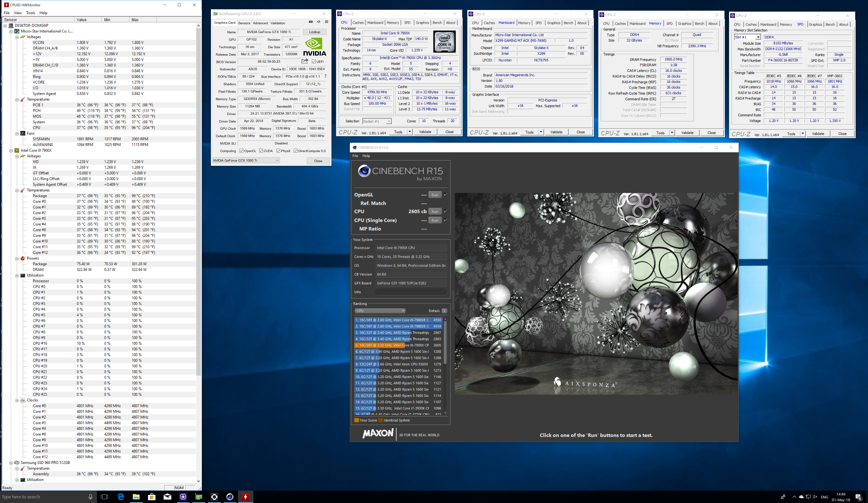
Task: Click the Intel Core i9 logo in CPU-Z
Action: point(444,42)
